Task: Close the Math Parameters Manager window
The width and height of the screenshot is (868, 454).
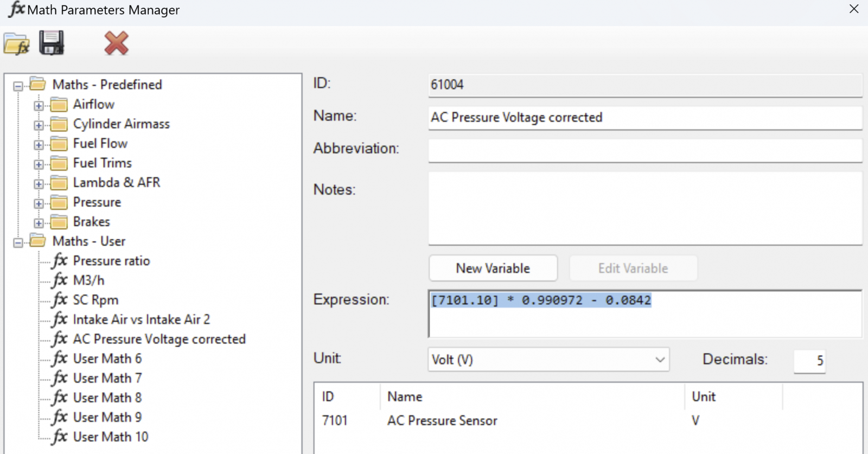Action: (x=854, y=9)
